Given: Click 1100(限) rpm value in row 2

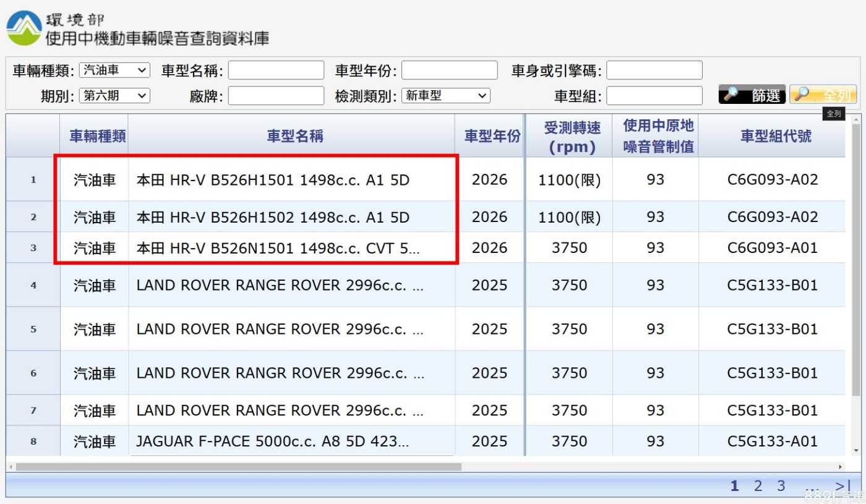Looking at the screenshot, I should [570, 217].
